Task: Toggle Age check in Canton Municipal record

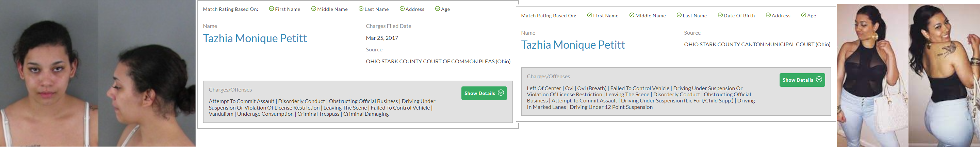Action: click(x=803, y=15)
